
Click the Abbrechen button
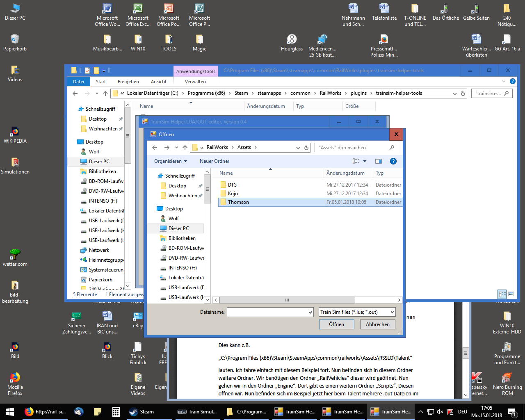(x=377, y=324)
